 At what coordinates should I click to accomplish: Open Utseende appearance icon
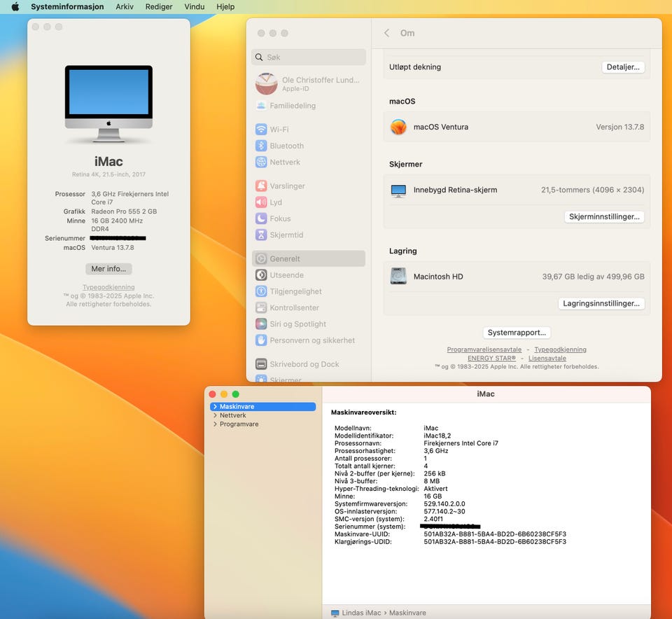pyautogui.click(x=261, y=275)
